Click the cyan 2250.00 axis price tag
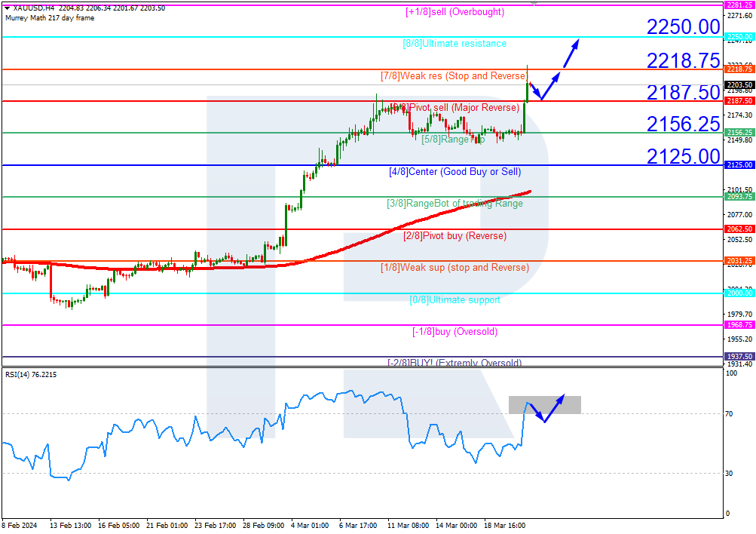The height and width of the screenshot is (534, 756). point(739,36)
